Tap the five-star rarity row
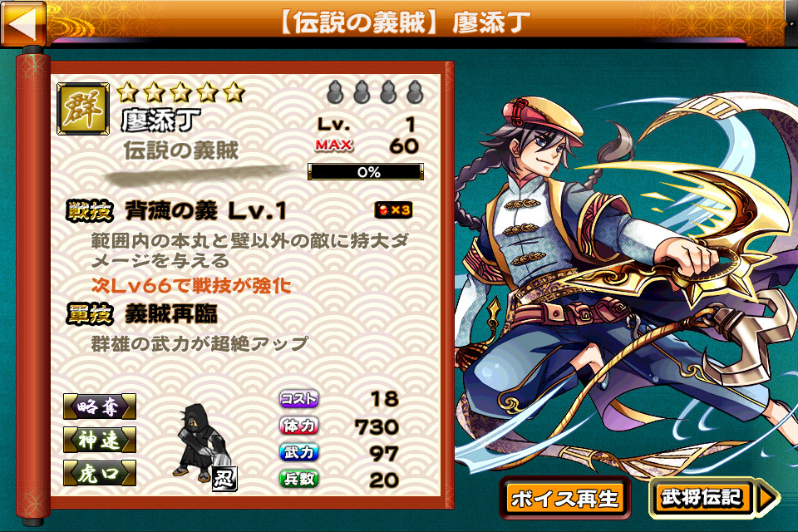This screenshot has width=798, height=532. tap(180, 92)
